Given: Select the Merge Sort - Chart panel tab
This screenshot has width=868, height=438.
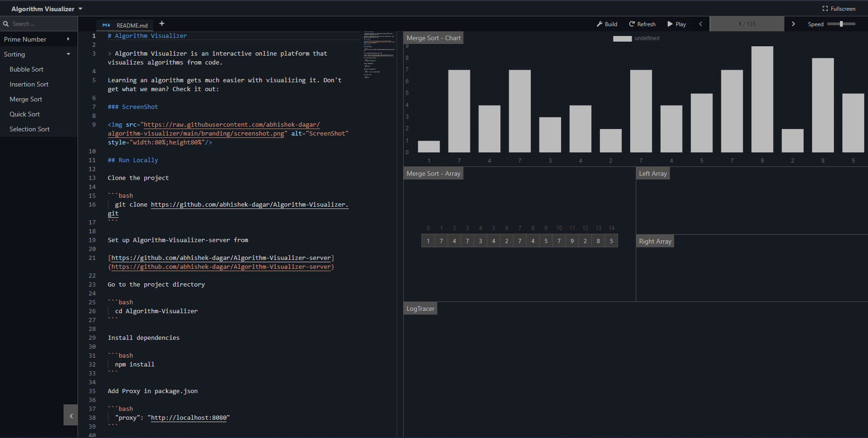Looking at the screenshot, I should 434,38.
